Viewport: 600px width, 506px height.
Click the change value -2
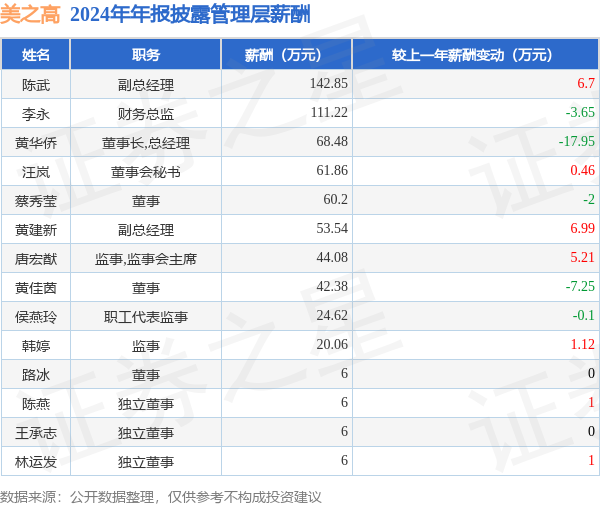pos(589,199)
